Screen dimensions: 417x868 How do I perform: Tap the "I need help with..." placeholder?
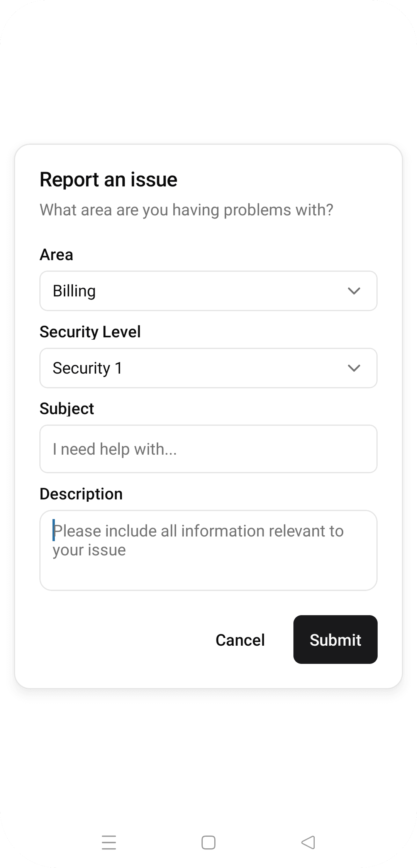[x=115, y=449]
